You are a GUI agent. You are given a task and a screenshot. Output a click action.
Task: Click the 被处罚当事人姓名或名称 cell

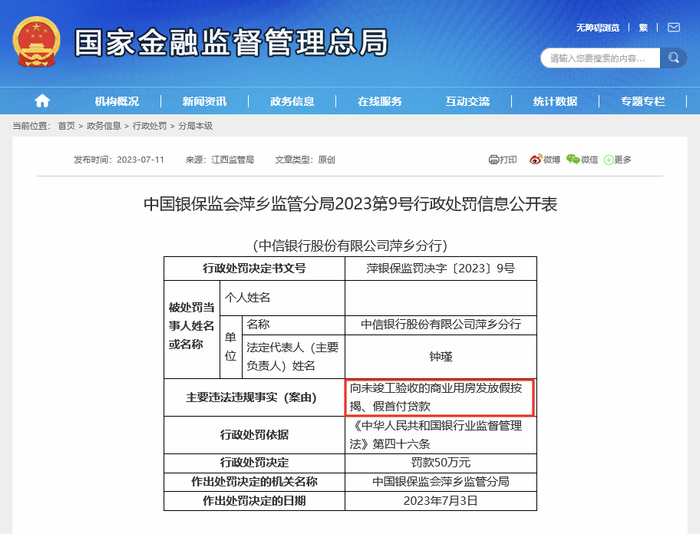click(192, 330)
